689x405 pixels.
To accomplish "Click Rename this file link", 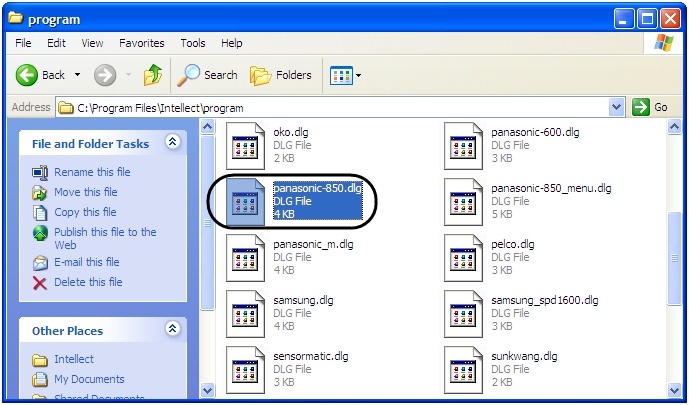I will 92,172.
